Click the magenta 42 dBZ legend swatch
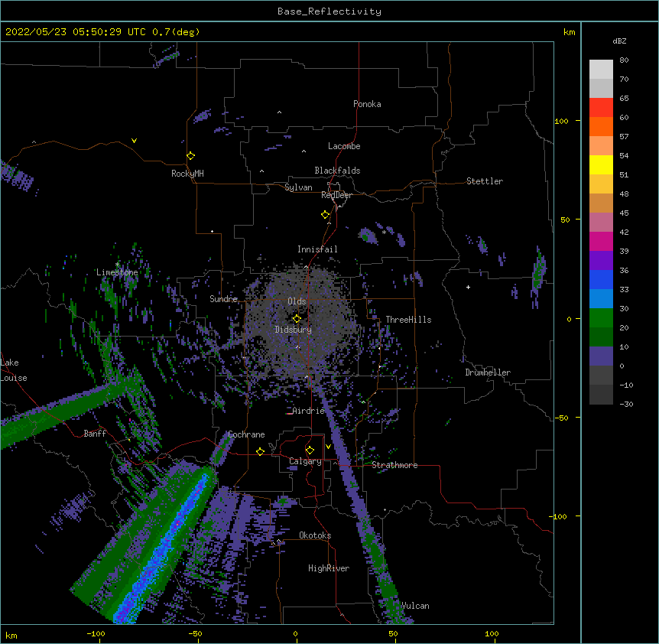Screen dimensions: 659x644 click(x=601, y=241)
